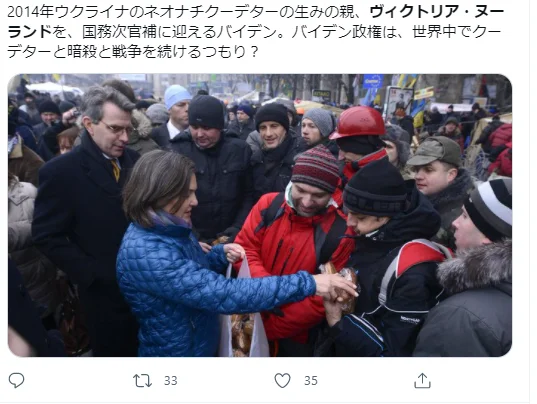Click the like count 35
Image resolution: width=537 pixels, height=404 pixels.
[x=311, y=381]
